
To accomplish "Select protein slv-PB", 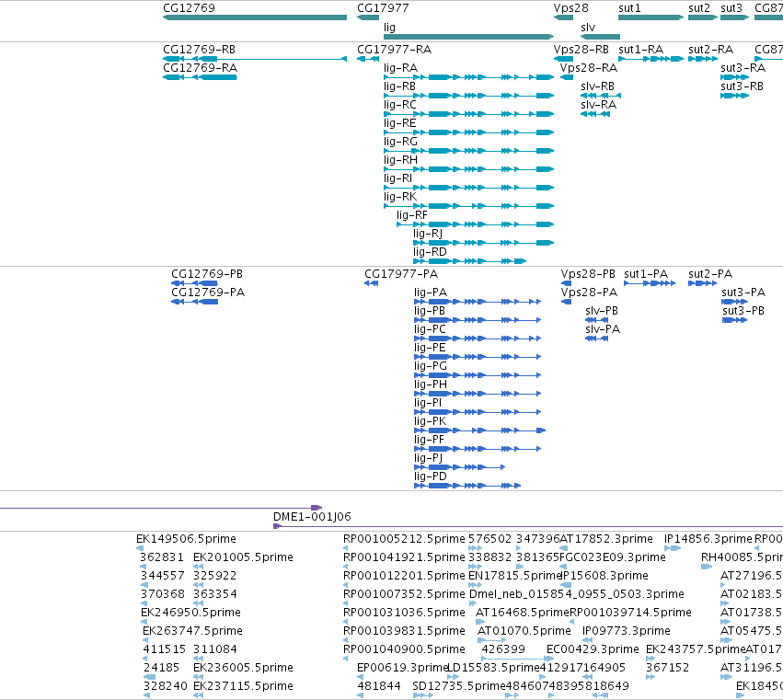I will (x=597, y=320).
